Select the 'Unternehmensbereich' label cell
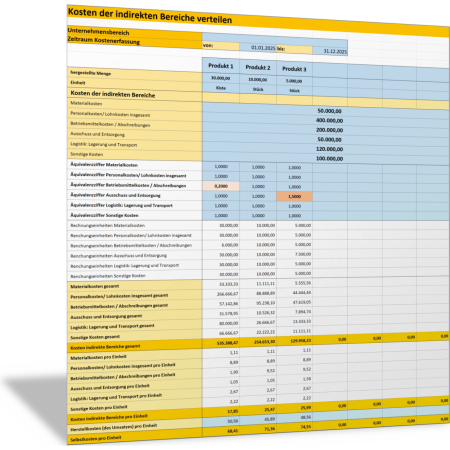Screen dimensions: 450x450 coord(134,34)
